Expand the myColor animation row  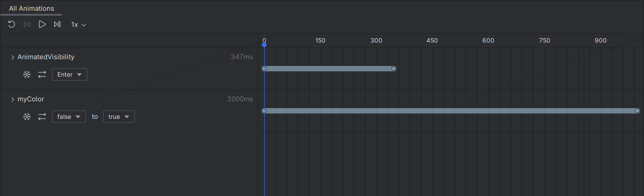click(x=13, y=99)
